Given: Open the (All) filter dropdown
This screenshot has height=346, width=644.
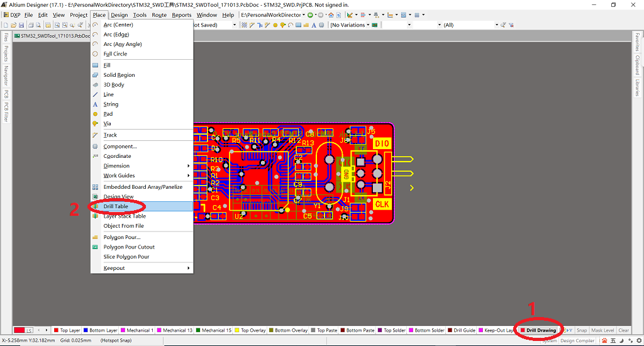Looking at the screenshot, I should tap(497, 25).
